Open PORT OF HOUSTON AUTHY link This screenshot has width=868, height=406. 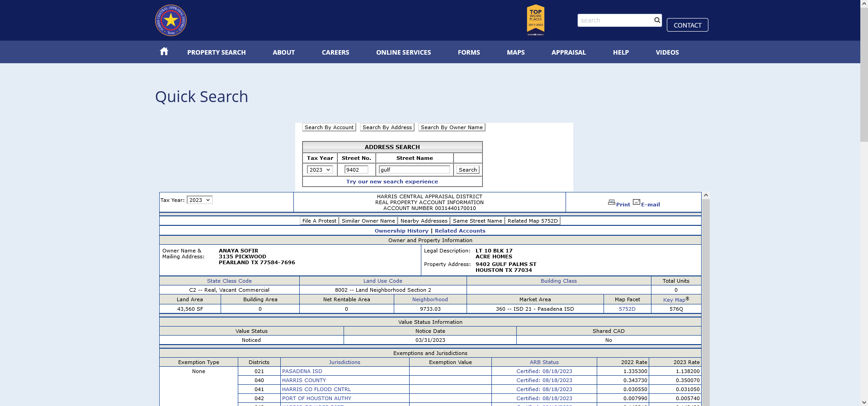[316, 398]
